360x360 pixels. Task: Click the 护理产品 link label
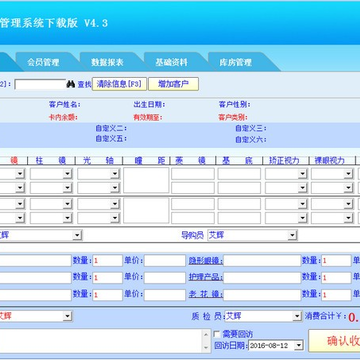(x=205, y=277)
